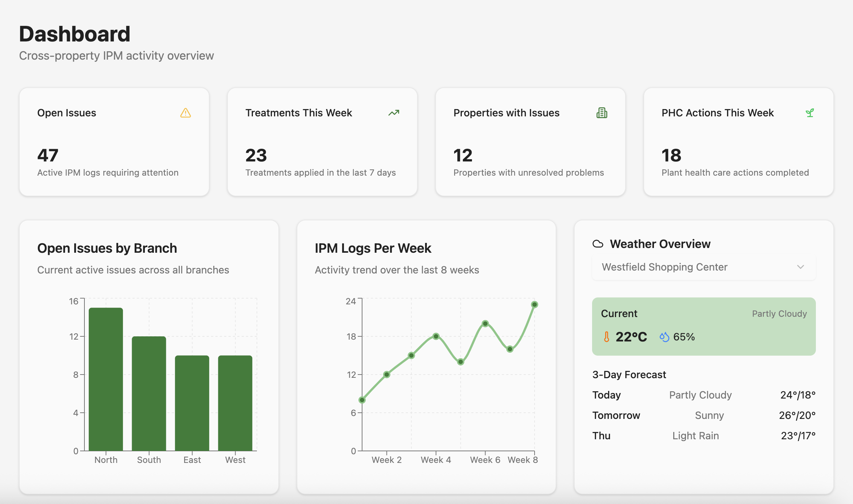853x504 pixels.
Task: Click the Thu Light Rain forecast entry
Action: (x=703, y=435)
